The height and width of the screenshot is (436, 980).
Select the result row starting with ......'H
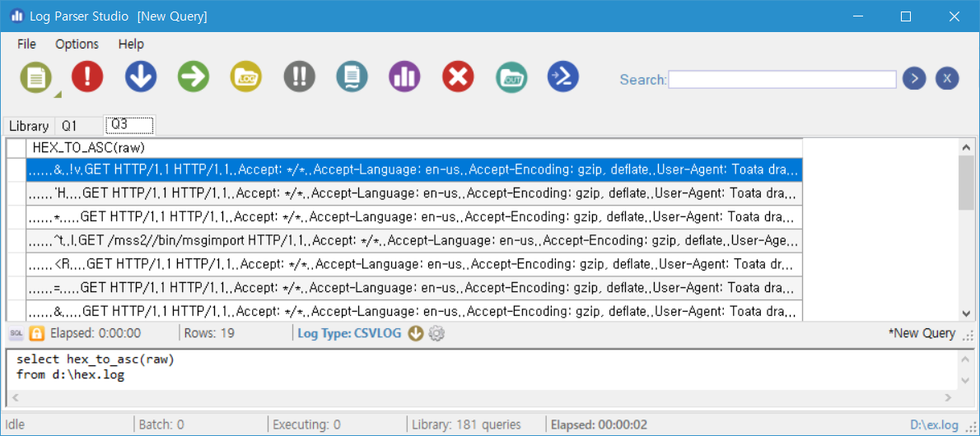click(414, 193)
